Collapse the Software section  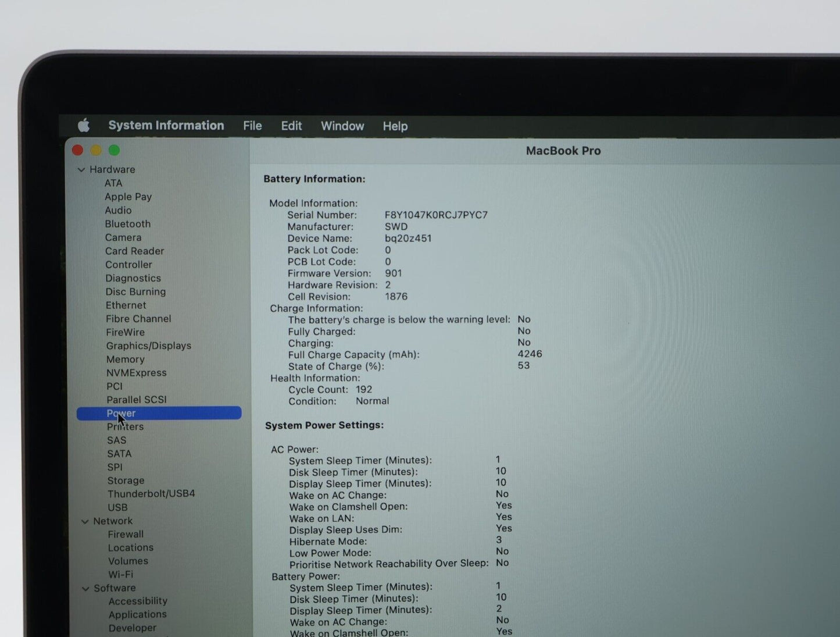click(85, 589)
